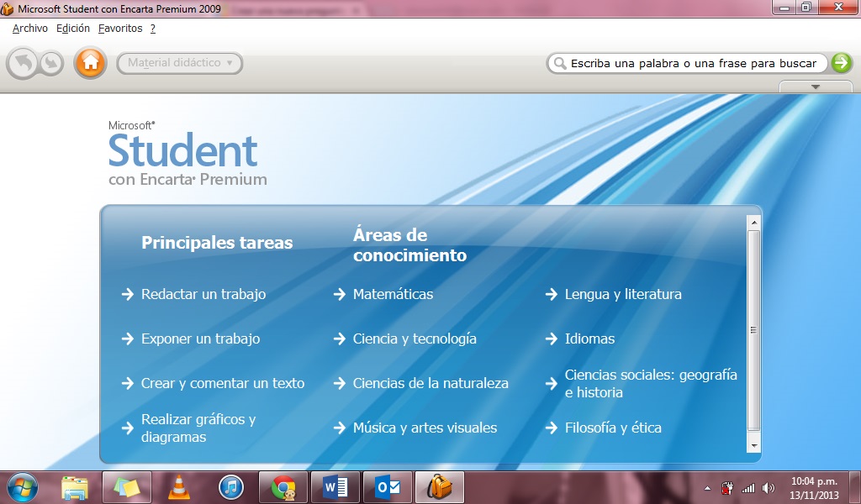Click the arrow beside Matemáticas
The width and height of the screenshot is (861, 504).
(x=340, y=295)
